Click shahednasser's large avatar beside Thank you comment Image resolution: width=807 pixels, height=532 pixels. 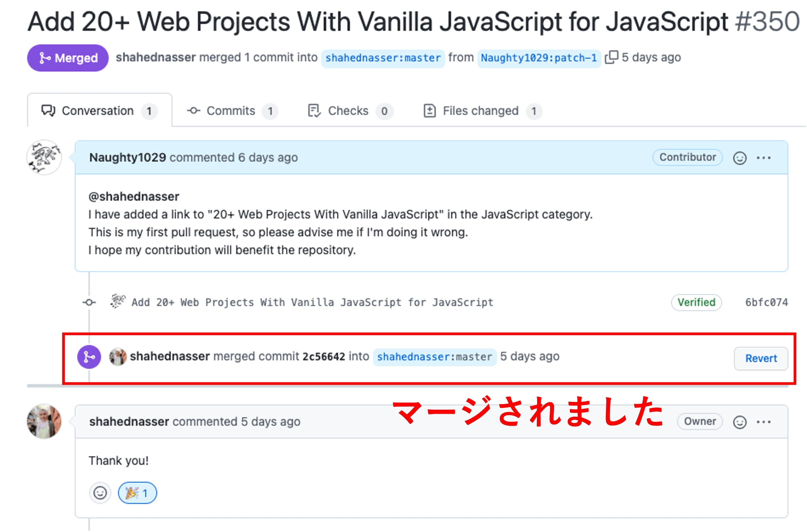44,421
